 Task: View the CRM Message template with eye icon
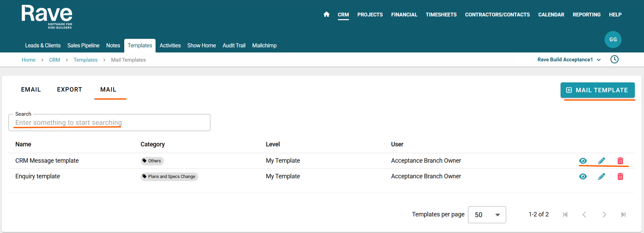pyautogui.click(x=583, y=161)
